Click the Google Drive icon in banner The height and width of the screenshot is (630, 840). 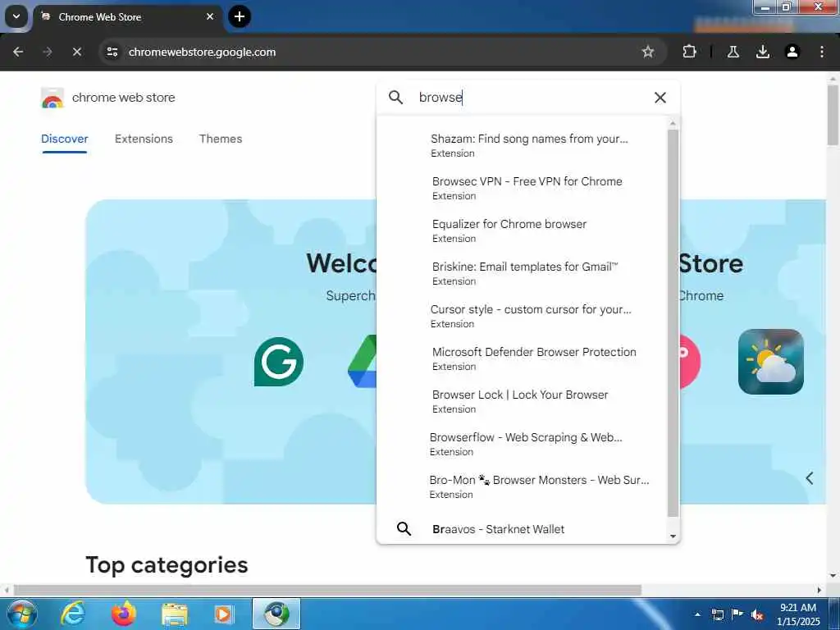362,362
